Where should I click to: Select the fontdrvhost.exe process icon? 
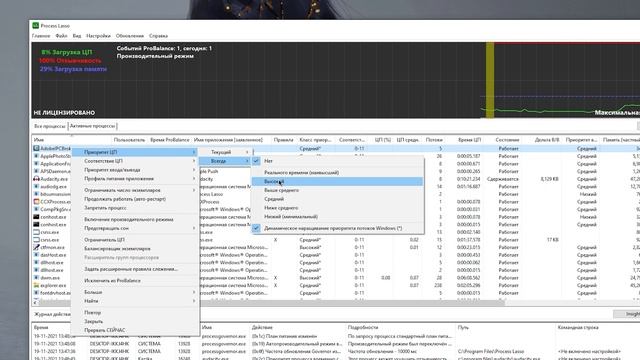(x=36, y=293)
